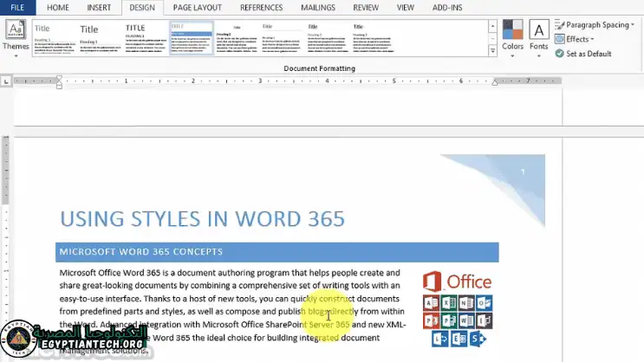The image size is (644, 362).
Task: Click the tab selector at ruler corner
Action: (x=7, y=81)
